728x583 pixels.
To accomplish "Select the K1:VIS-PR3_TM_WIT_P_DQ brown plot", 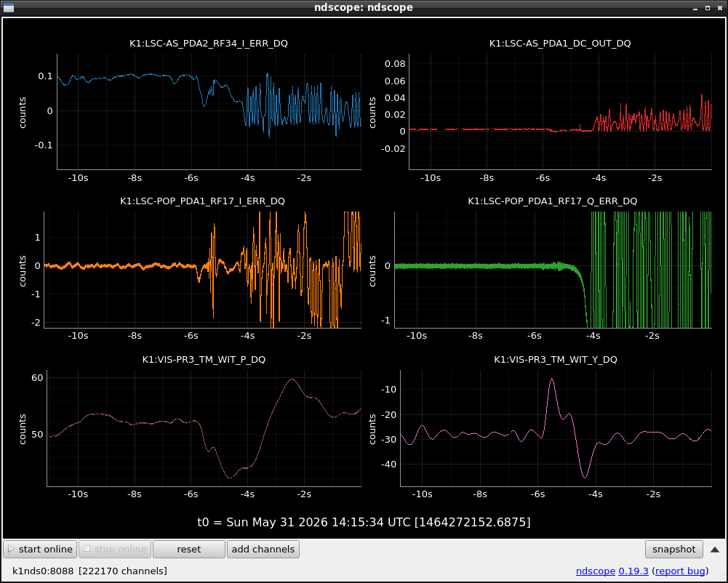I will tap(204, 428).
